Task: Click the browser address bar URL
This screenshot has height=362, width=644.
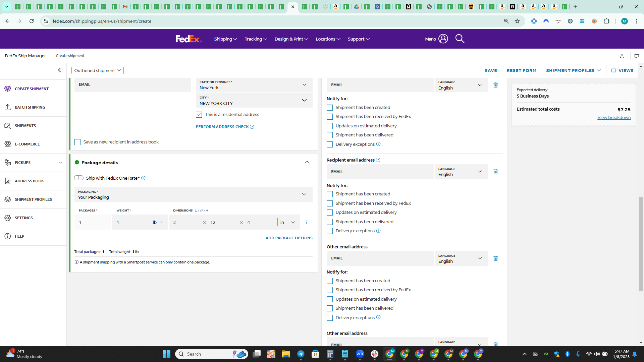Action: 102,21
